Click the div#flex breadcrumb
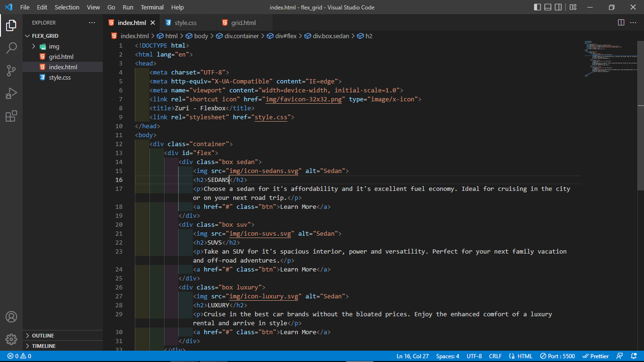The height and width of the screenshot is (362, 644). [281, 36]
